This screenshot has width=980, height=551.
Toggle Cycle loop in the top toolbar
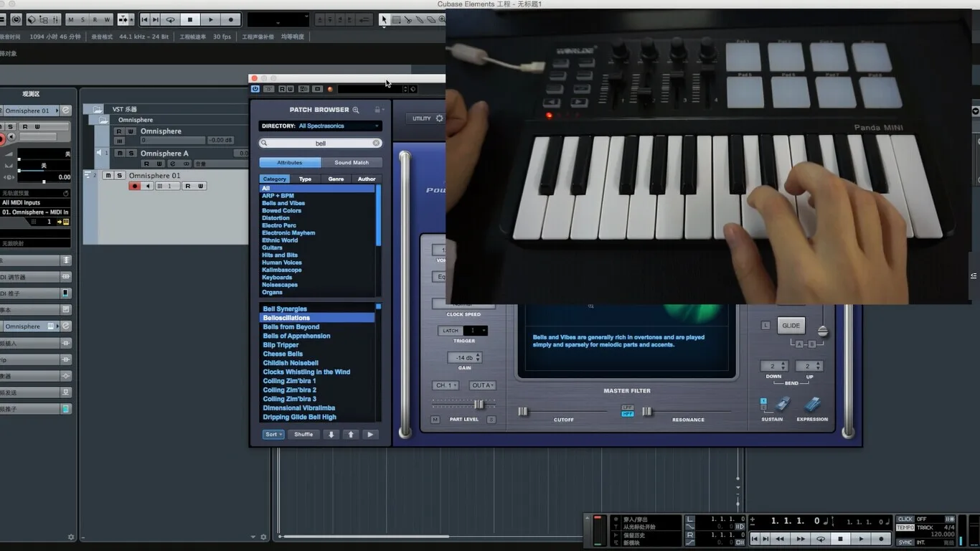tap(170, 19)
